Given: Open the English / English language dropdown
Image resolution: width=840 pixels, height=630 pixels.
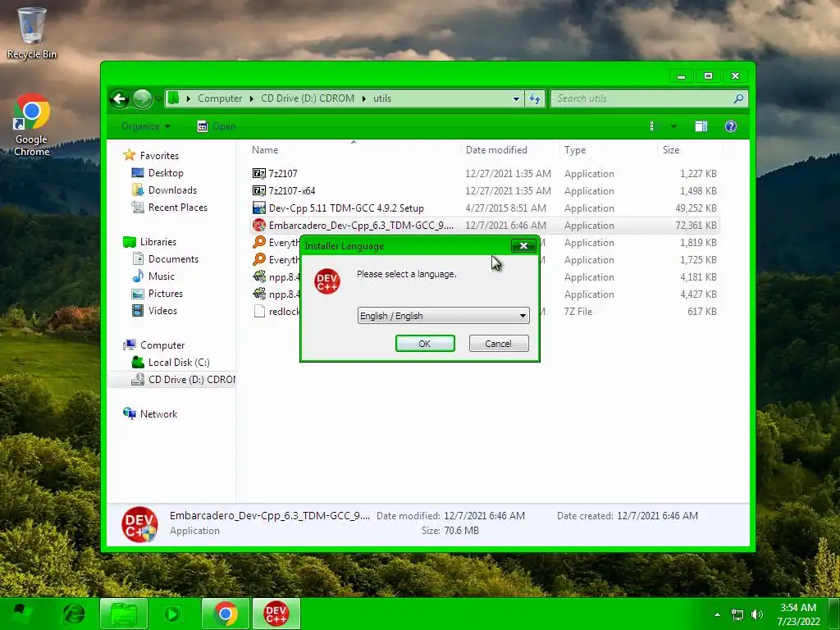Looking at the screenshot, I should point(443,316).
